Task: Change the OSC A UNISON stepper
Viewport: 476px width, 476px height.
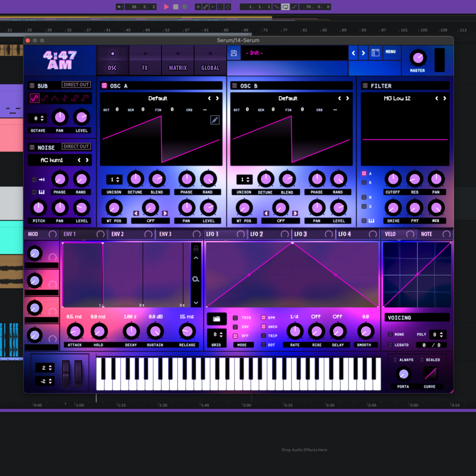Action: [115, 180]
